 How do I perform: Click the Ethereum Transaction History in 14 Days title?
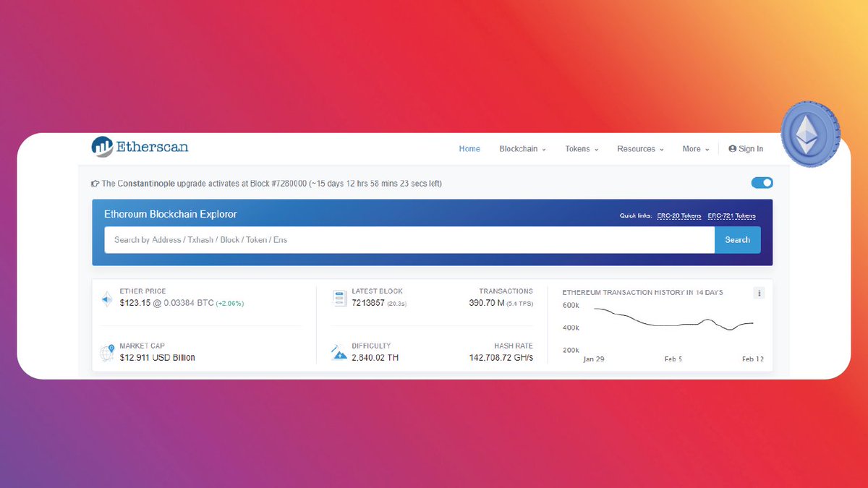coord(643,293)
